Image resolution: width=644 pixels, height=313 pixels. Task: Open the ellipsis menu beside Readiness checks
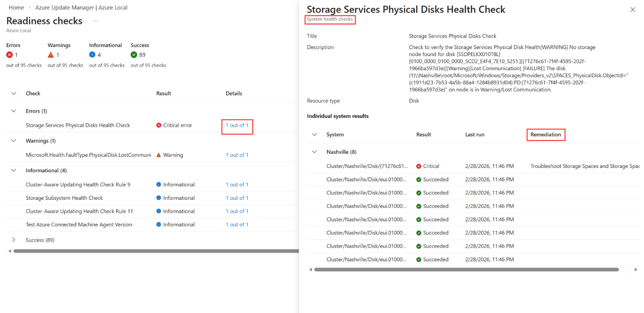point(95,21)
